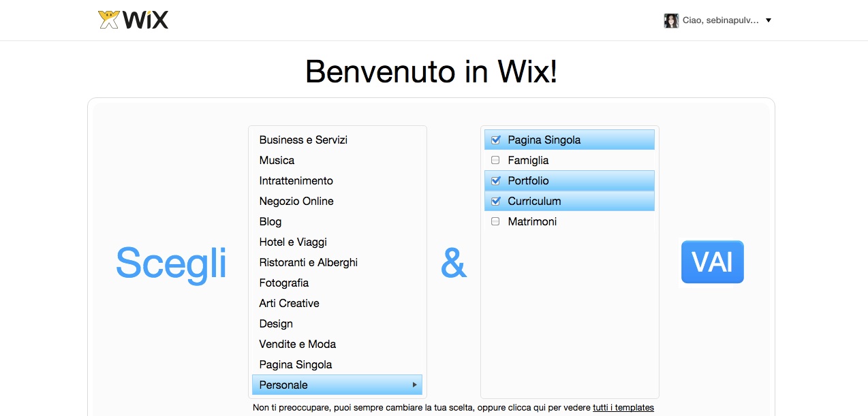Select Fotografia in the category list
Screen dimensions: 868x416
click(x=284, y=283)
